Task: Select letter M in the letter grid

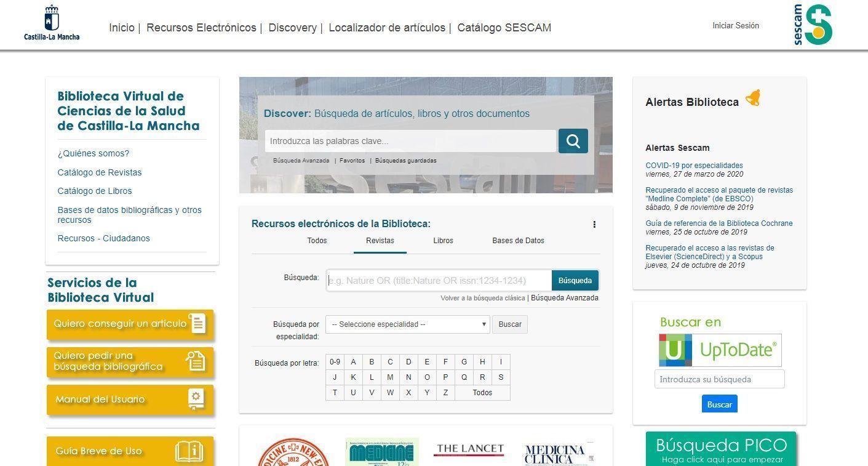Action: click(x=390, y=377)
